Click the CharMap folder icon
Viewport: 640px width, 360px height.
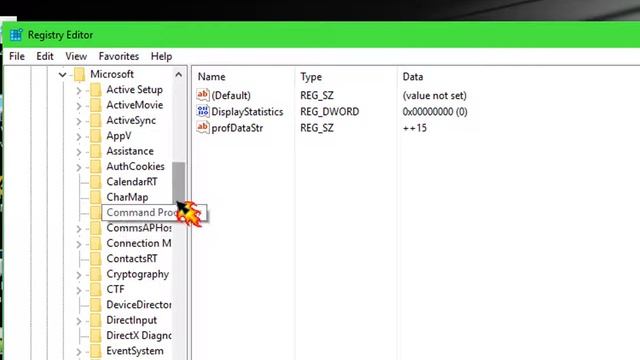(x=96, y=197)
